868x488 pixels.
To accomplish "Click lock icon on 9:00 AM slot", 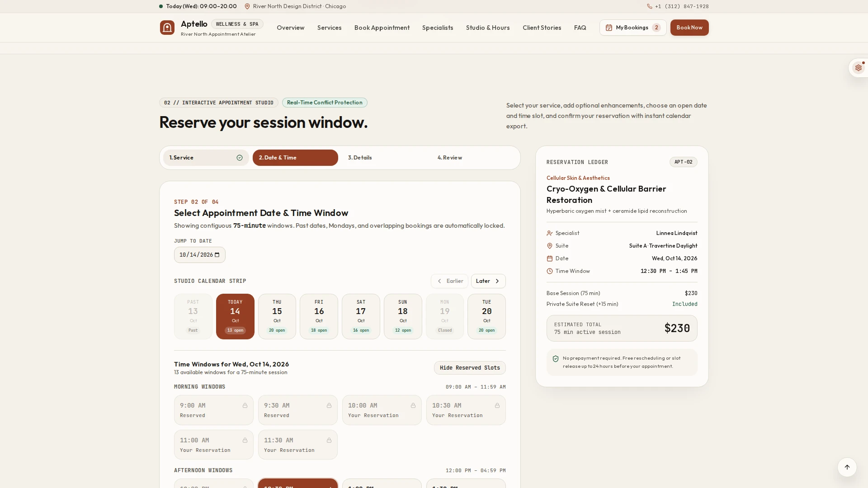I will (x=245, y=405).
